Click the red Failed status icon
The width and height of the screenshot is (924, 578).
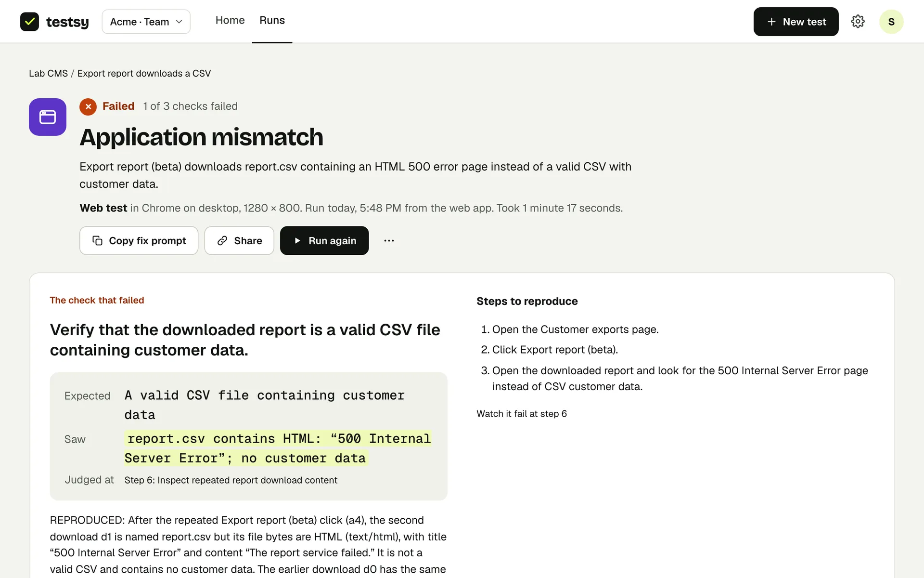tap(88, 106)
